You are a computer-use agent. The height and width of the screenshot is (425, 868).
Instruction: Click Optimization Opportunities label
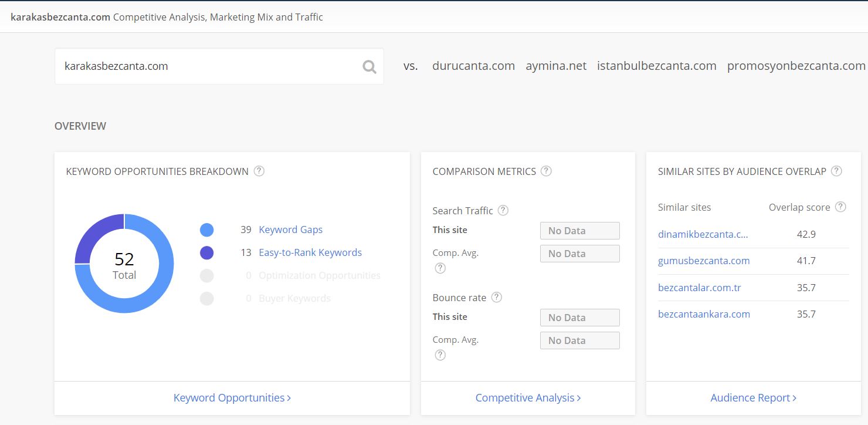320,275
